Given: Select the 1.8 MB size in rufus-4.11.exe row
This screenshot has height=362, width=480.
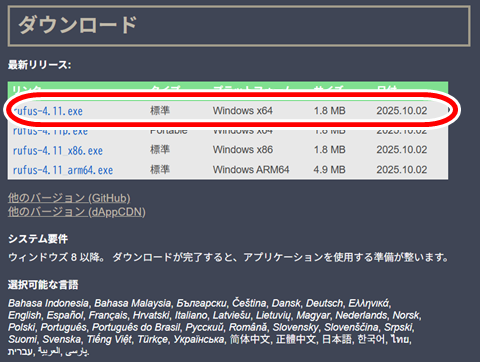Looking at the screenshot, I should 329,111.
